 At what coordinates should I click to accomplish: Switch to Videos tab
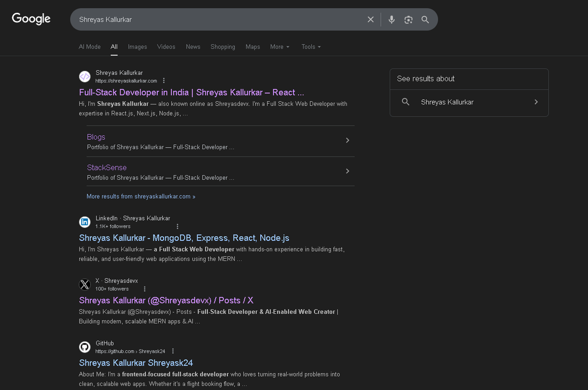click(166, 47)
